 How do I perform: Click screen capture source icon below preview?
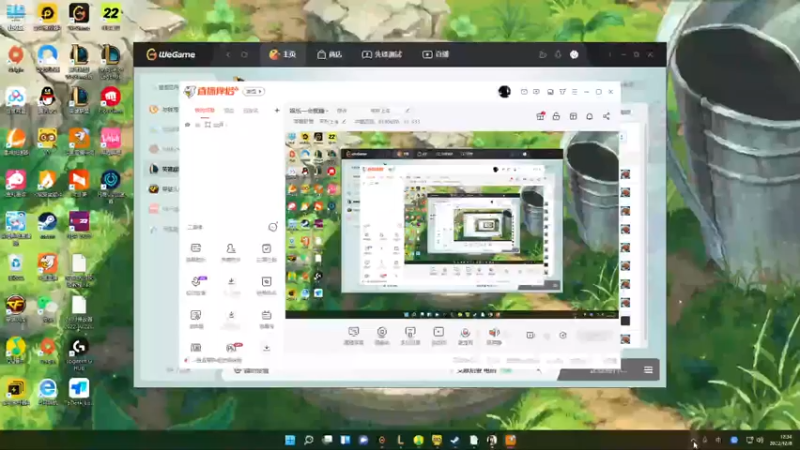[354, 335]
